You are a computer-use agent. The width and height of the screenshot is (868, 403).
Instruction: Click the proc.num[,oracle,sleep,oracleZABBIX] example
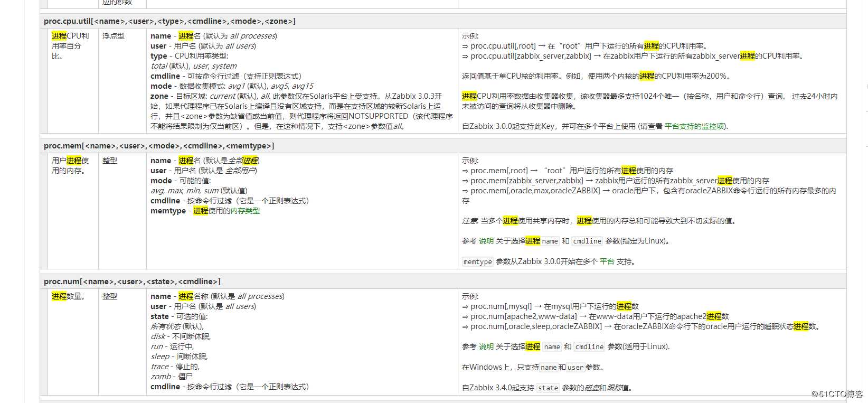641,326
